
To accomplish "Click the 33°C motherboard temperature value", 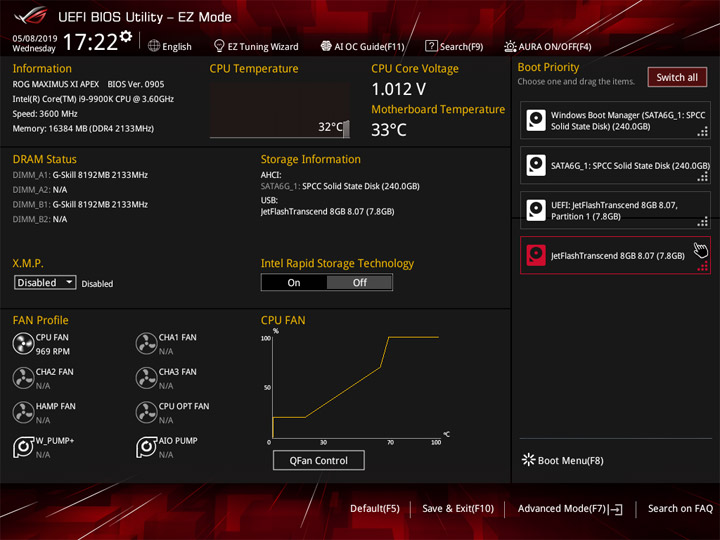I will coord(389,129).
